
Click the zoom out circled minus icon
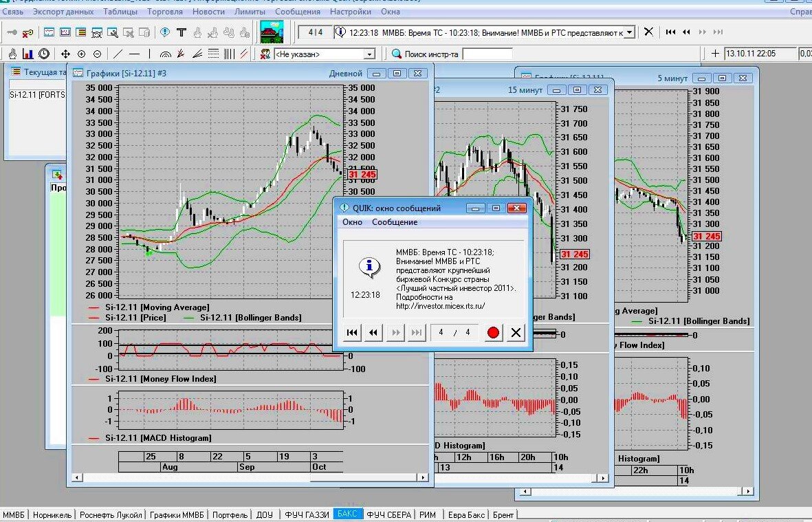pos(97,54)
